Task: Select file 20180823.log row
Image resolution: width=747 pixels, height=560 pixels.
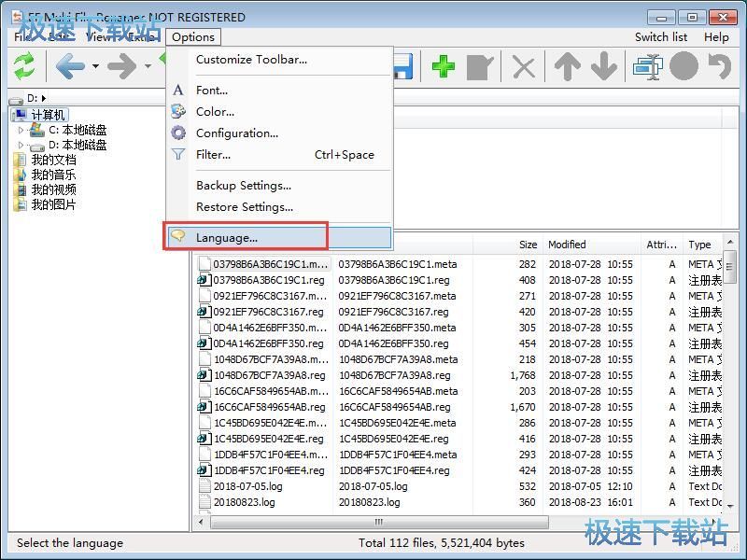Action: coord(244,502)
